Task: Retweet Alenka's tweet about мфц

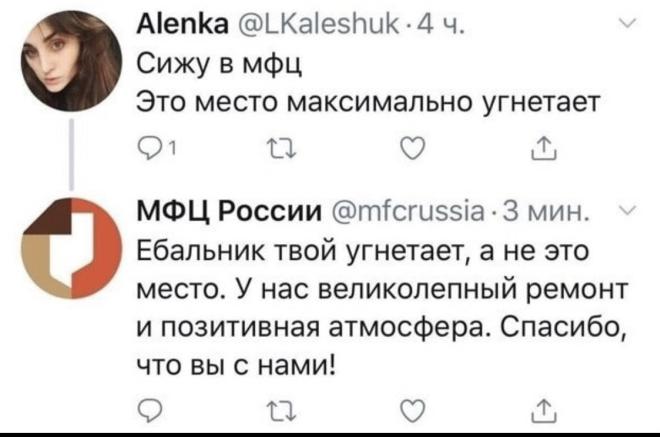Action: (282, 149)
